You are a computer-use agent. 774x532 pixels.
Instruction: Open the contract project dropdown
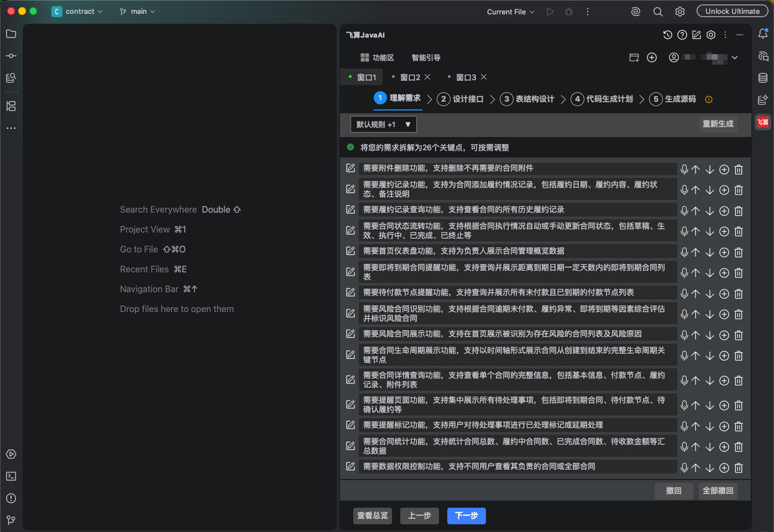point(77,11)
